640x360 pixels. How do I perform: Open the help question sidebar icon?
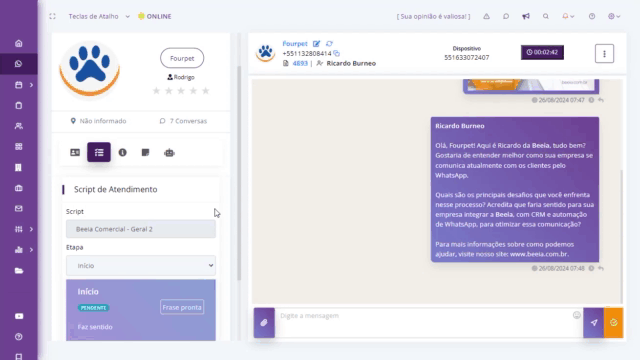tap(19, 337)
